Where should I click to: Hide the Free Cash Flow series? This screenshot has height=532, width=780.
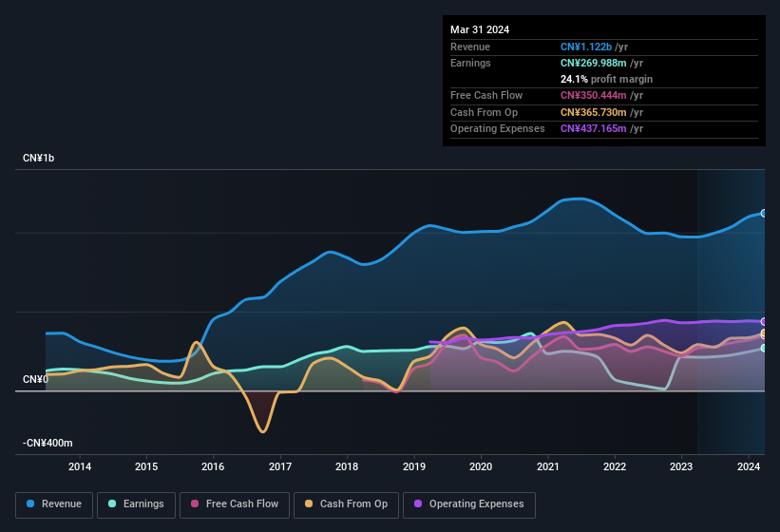point(235,504)
